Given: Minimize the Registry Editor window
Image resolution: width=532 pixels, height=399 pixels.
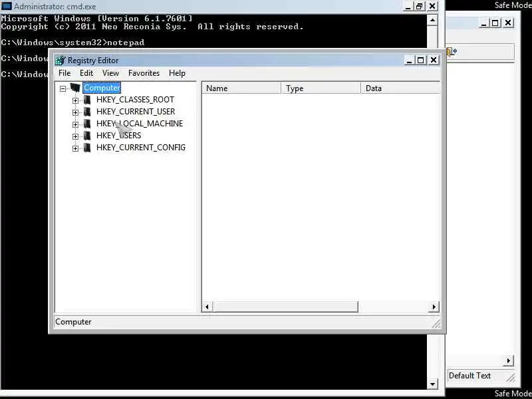Looking at the screenshot, I should [409, 61].
